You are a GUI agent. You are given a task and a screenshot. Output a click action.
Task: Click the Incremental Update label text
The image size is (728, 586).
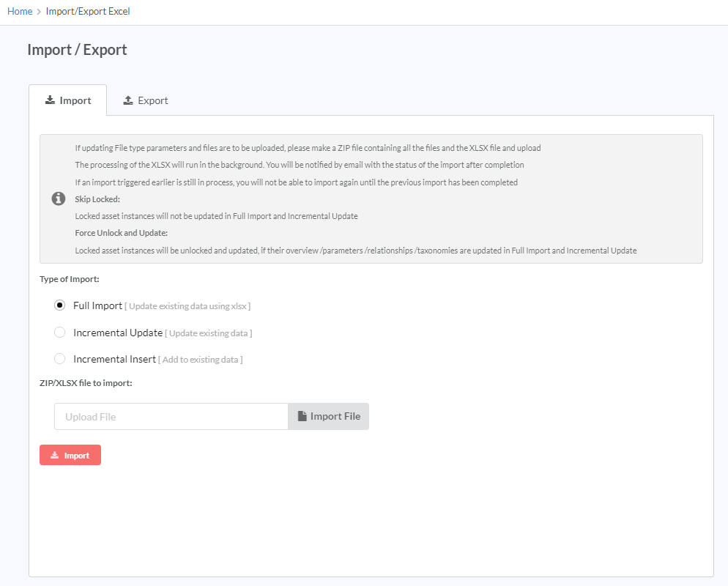[118, 333]
